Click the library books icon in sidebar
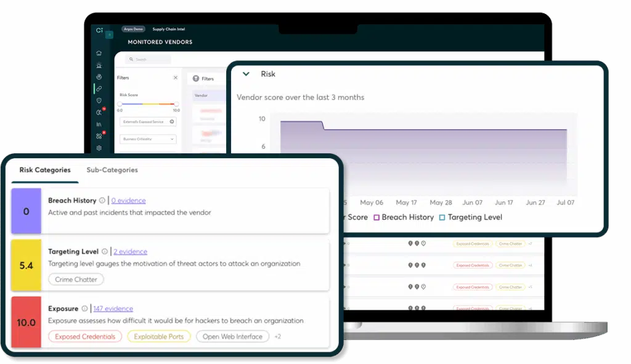 pos(99,124)
